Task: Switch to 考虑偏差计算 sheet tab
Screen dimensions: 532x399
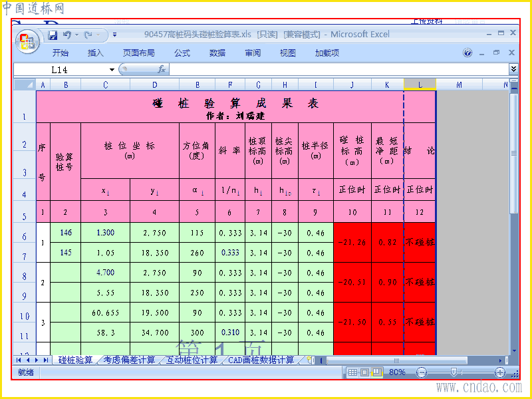Action: click(129, 360)
